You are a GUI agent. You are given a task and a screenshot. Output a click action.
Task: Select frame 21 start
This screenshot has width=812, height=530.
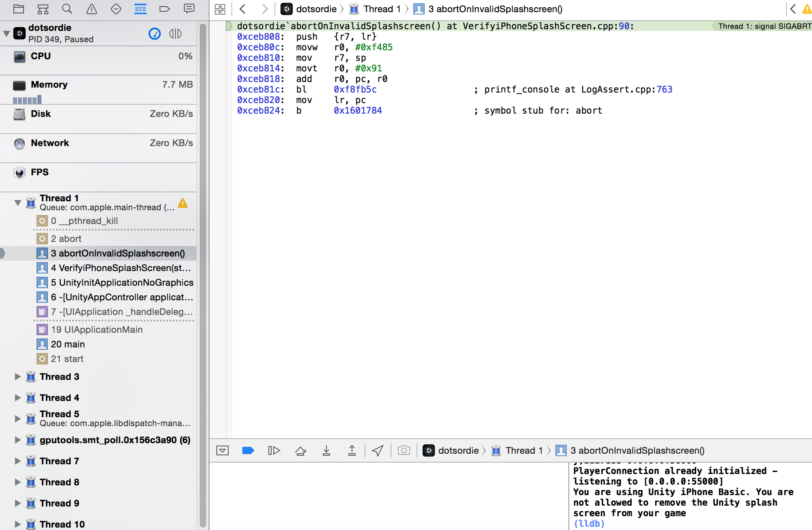pyautogui.click(x=98, y=359)
